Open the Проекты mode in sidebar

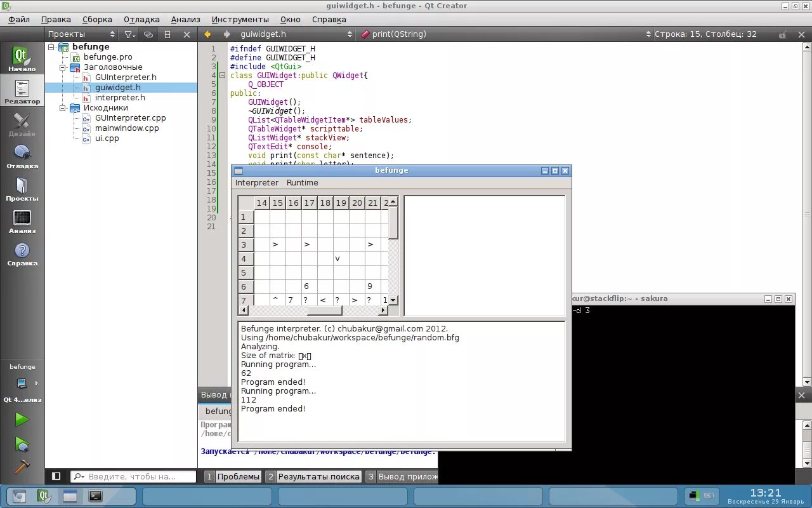click(22, 188)
